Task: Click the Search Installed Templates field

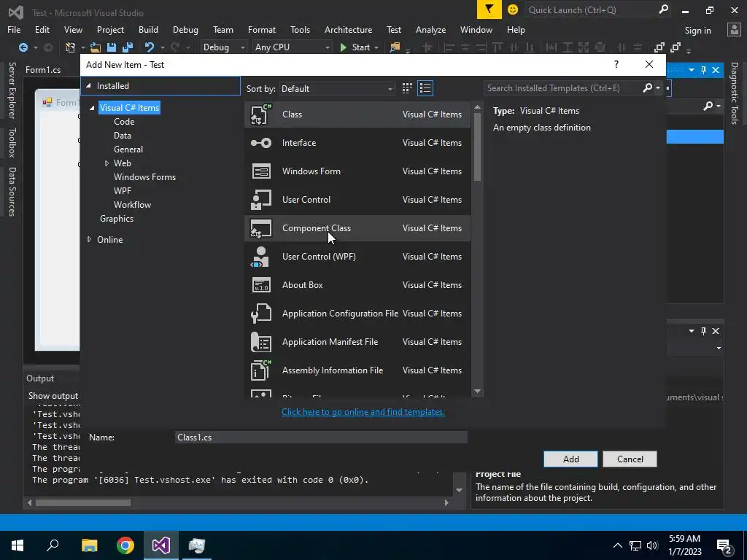Action: click(x=562, y=87)
